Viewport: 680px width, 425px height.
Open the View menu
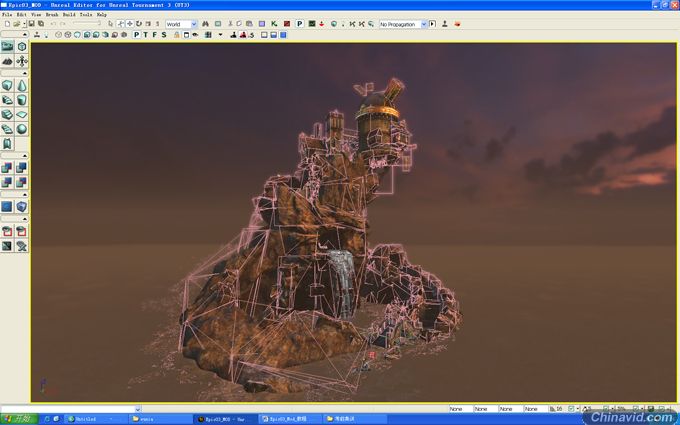tap(36, 14)
